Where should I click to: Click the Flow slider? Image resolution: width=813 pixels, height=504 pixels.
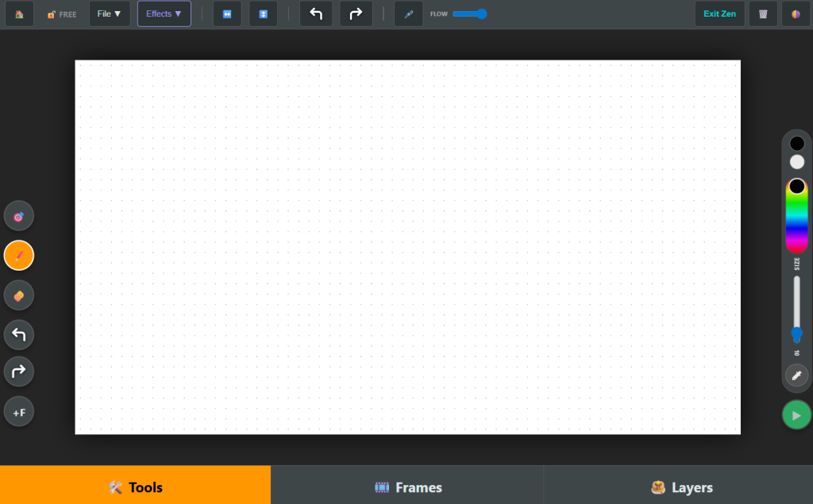[x=469, y=13]
